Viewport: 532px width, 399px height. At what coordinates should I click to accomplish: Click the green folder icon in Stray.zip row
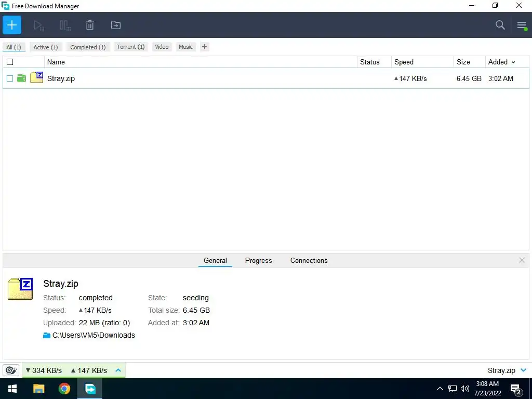(x=22, y=78)
